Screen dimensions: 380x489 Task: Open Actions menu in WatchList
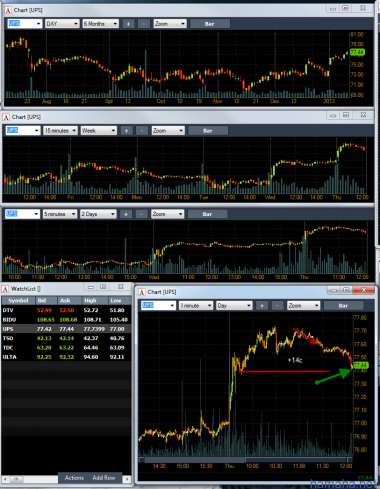tap(74, 478)
